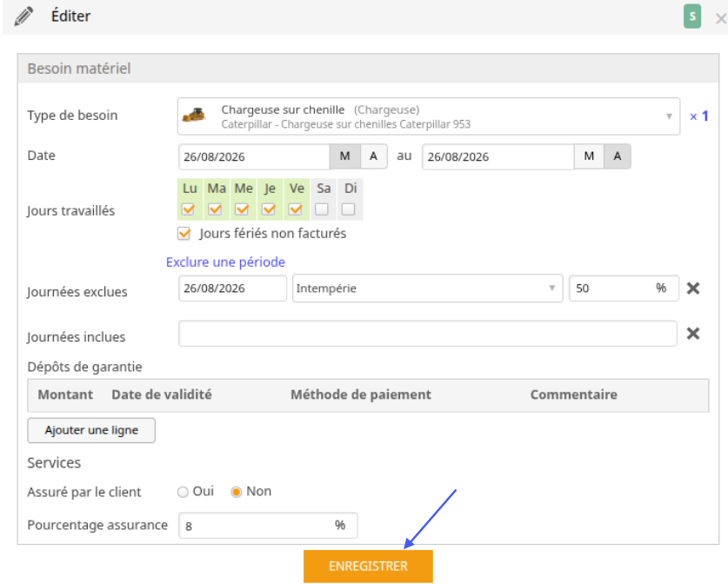Viewport: 728px width, 584px height.
Task: Click the Ajouter une ligne button
Action: pyautogui.click(x=91, y=430)
